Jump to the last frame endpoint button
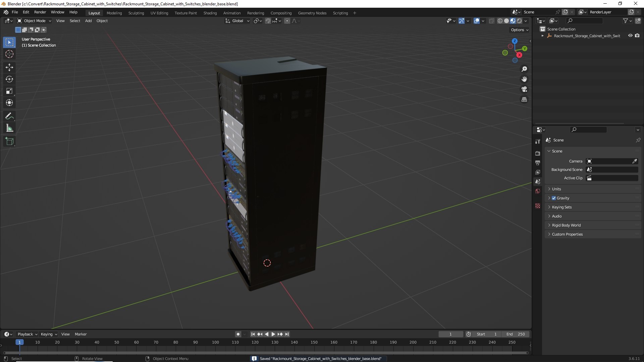Viewport: 644px width, 362px height. (287, 334)
